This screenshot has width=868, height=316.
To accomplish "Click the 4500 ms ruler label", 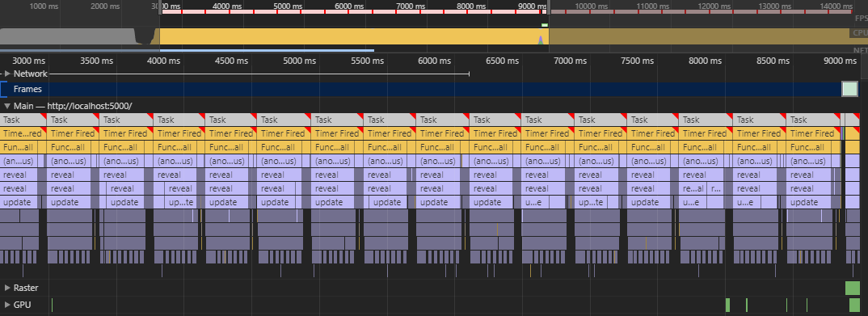I will (x=231, y=61).
